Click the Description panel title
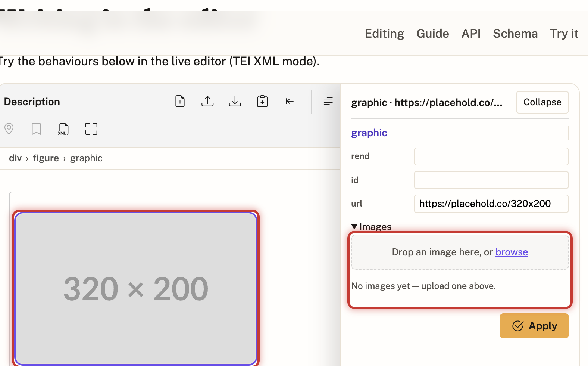The height and width of the screenshot is (366, 588). 32,102
